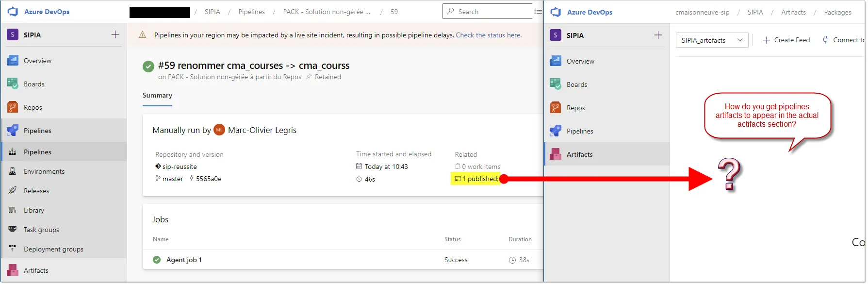This screenshot has height=284, width=868.
Task: Click plus icon beside SIPIA in right window
Action: pyautogui.click(x=658, y=35)
